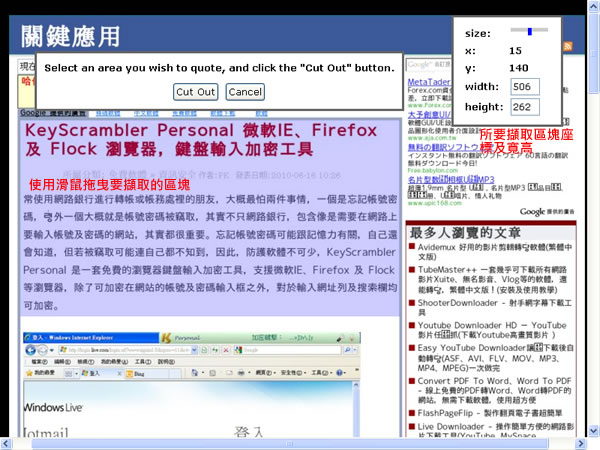Screen dimensions: 600x450
Task: Open the ShooterDownloader article link
Action: click(495, 307)
